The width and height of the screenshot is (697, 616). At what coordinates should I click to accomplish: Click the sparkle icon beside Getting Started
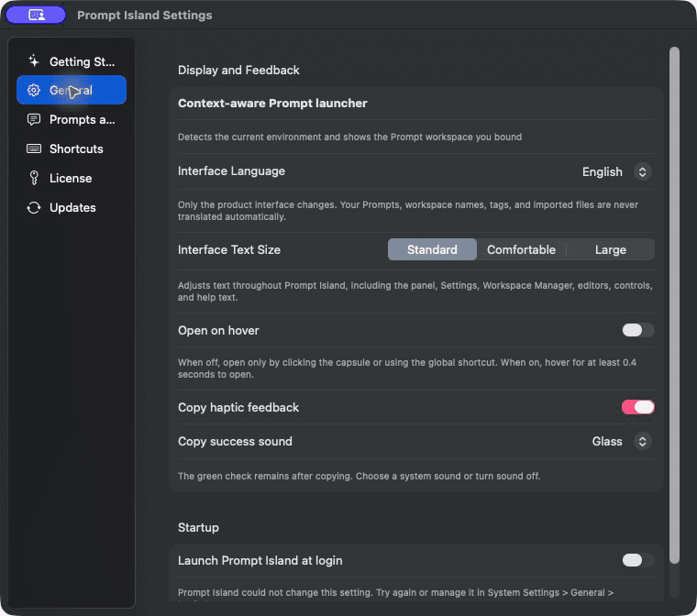[x=34, y=60]
